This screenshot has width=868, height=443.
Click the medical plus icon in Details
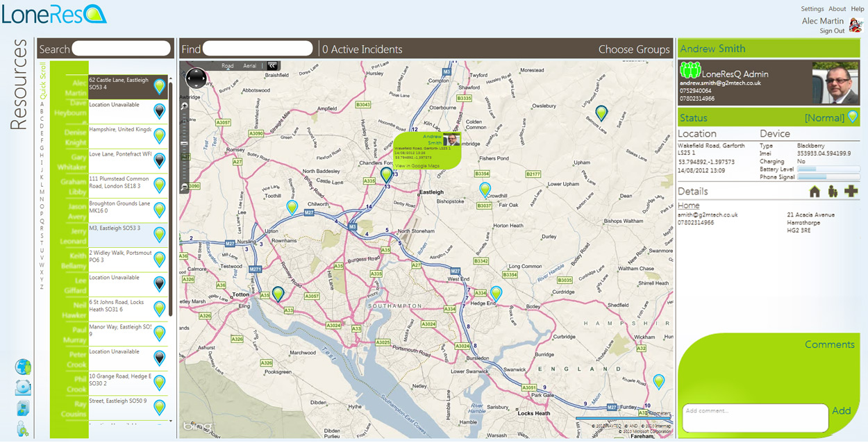click(851, 192)
